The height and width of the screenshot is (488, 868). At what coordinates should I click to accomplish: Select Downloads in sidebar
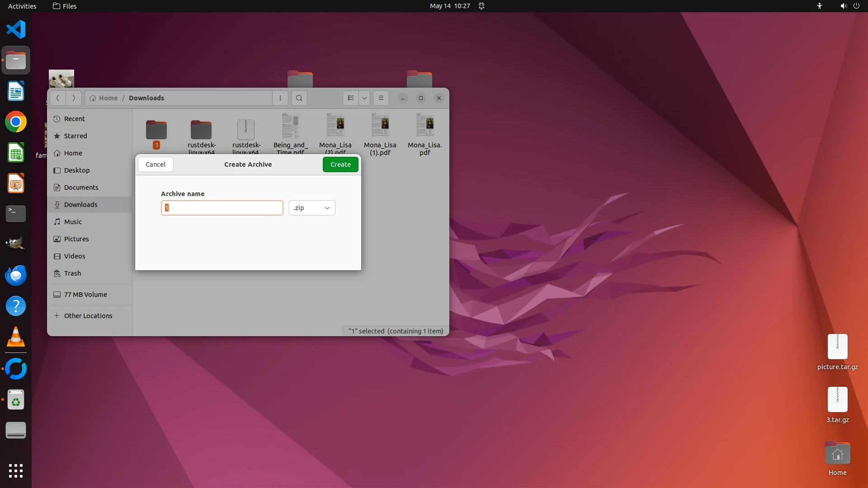click(x=80, y=205)
